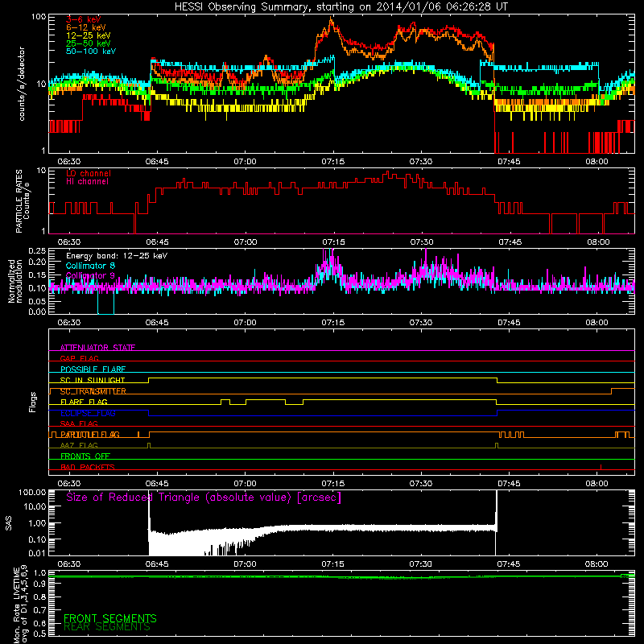Viewport: 644px width, 644px height.
Task: Click the yellow 12-25 keV legend entry
Action: 89,35
